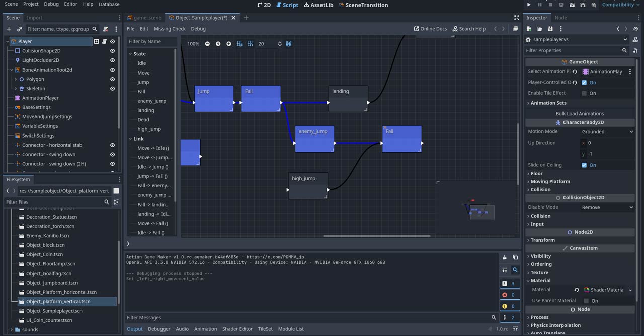The width and height of the screenshot is (644, 336).
Task: Toggle the graph minimap icon
Action: click(289, 44)
